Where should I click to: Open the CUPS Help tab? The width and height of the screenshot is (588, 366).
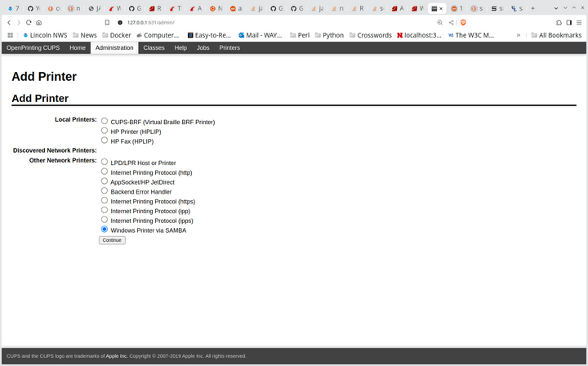(x=180, y=47)
